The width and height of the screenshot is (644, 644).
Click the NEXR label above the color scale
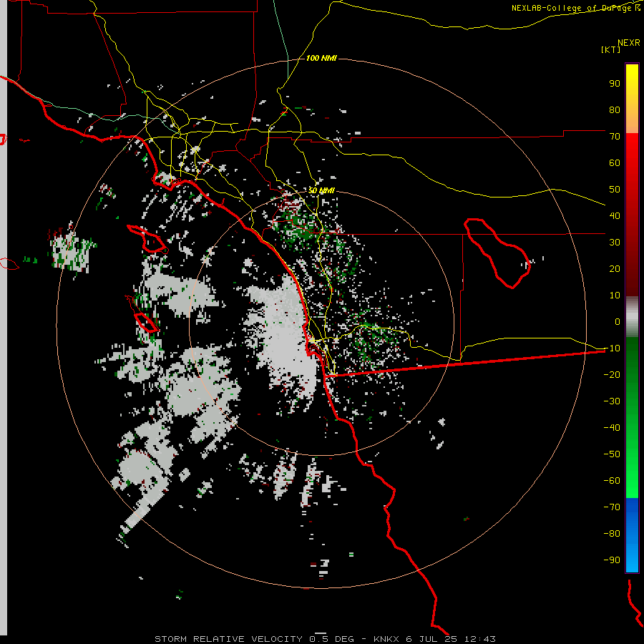(x=629, y=43)
